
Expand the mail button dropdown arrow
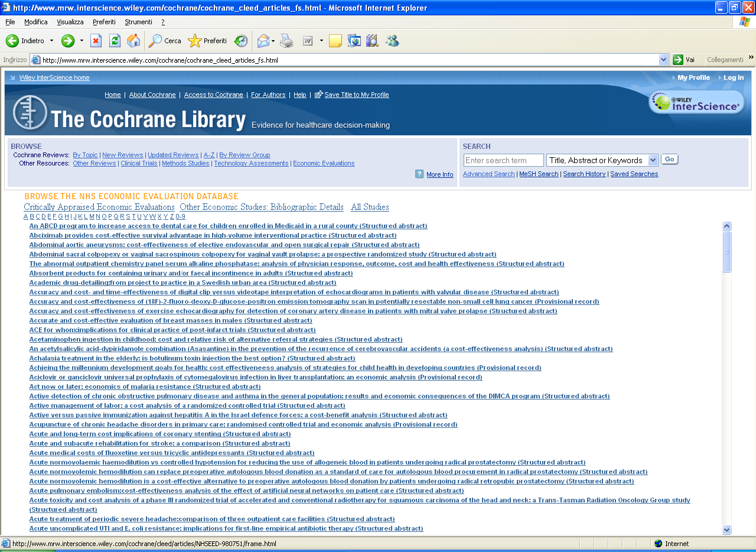(x=273, y=41)
